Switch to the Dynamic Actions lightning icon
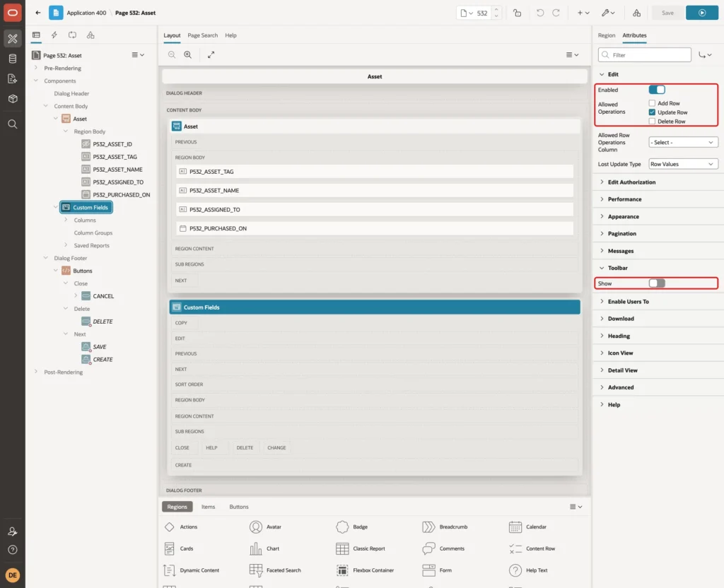724x588 pixels. point(54,35)
